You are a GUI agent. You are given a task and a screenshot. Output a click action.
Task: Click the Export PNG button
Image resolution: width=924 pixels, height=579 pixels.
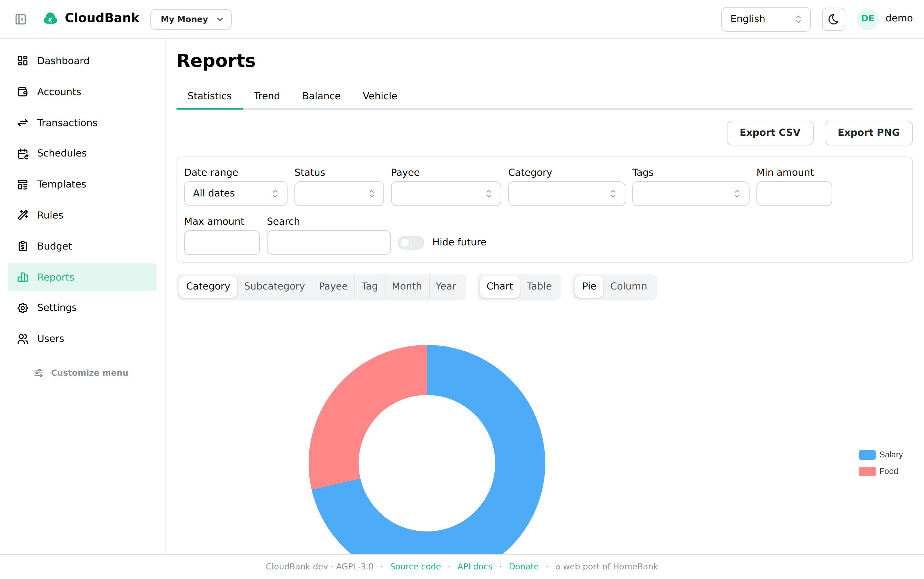click(x=868, y=133)
